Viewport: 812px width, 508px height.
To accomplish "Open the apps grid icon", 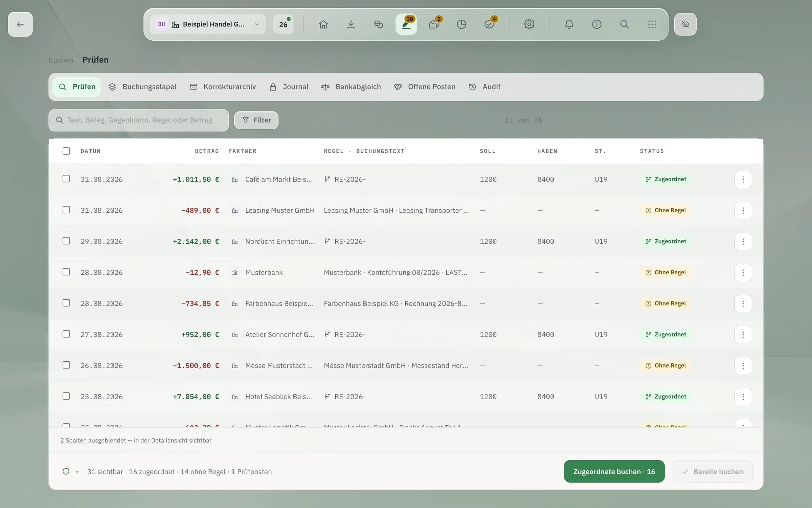I will 652,24.
